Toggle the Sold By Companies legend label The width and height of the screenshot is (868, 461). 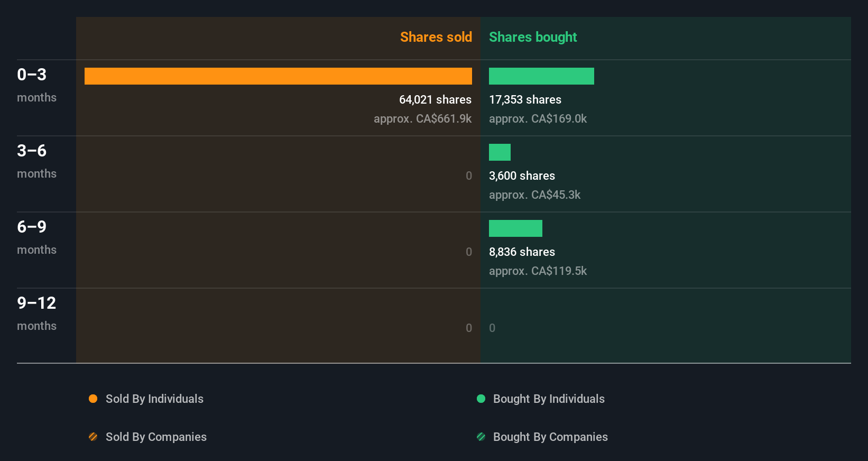156,437
